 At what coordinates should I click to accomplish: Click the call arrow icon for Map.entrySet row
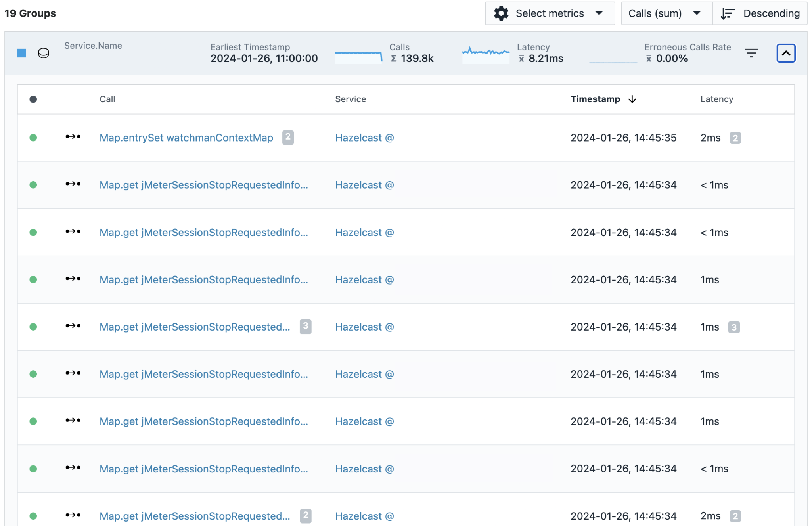[73, 137]
